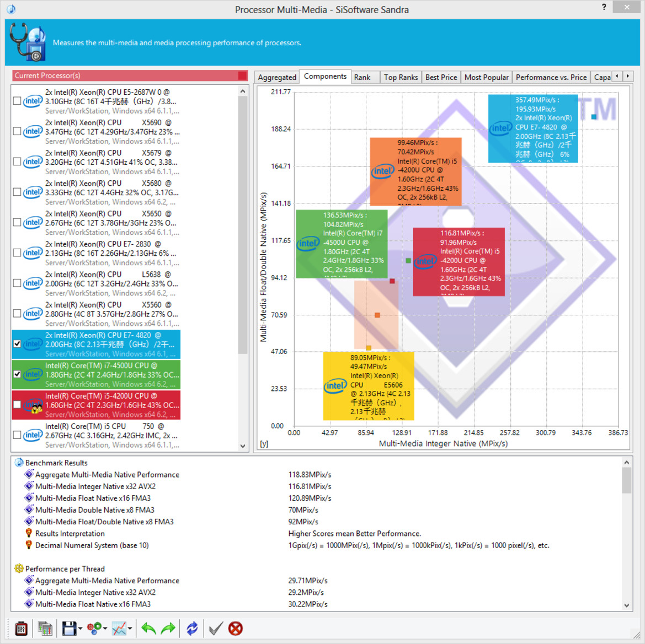Viewport: 645px width, 644px height.
Task: Show the Most Popular tab
Action: click(x=487, y=77)
